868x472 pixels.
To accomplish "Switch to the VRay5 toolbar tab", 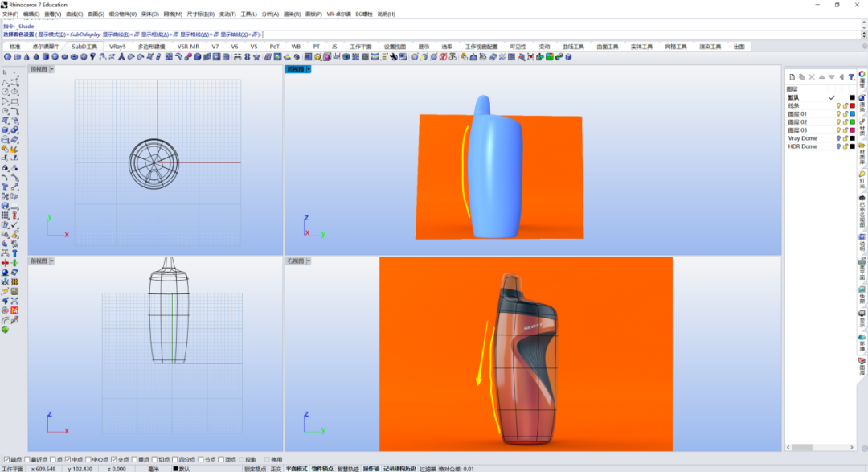I will pyautogui.click(x=117, y=47).
